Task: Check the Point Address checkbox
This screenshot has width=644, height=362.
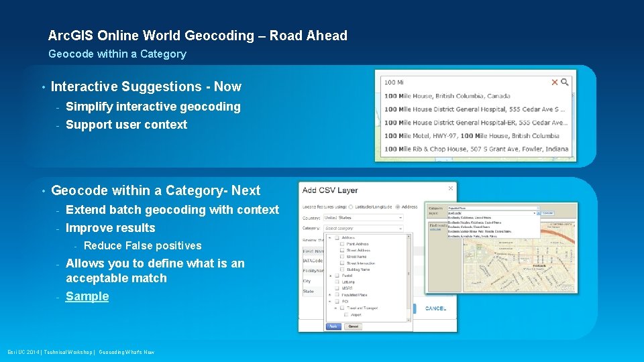Action: pyautogui.click(x=342, y=244)
